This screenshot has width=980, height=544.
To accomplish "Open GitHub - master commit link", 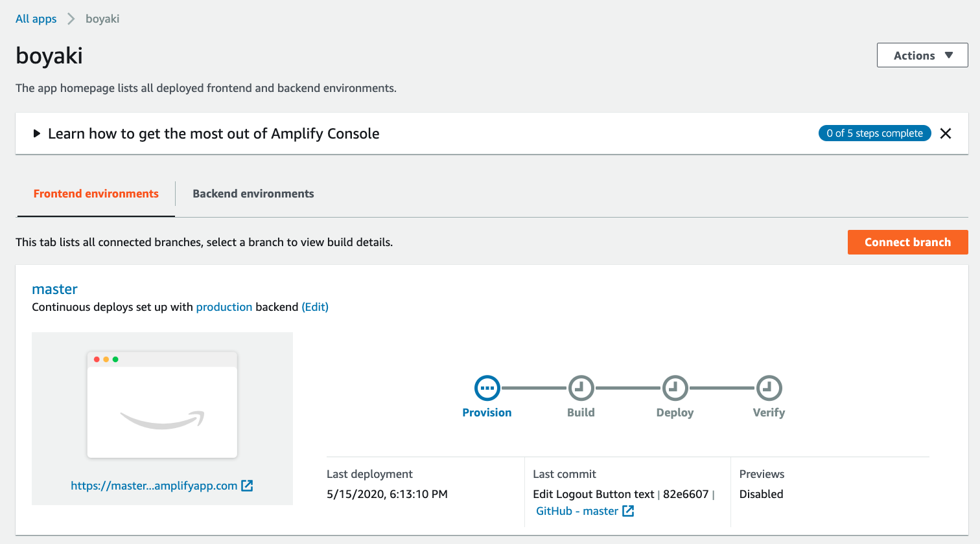I will 577,511.
